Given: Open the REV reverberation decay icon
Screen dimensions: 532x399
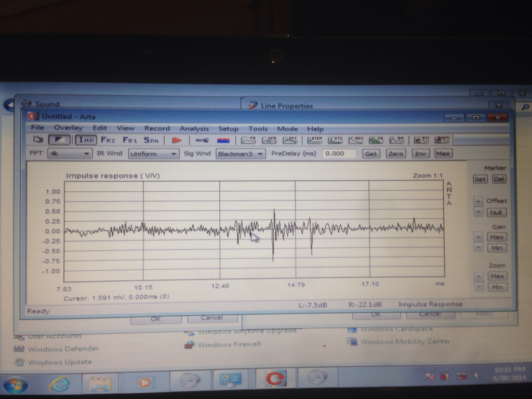Looking at the screenshot, I should coord(355,140).
